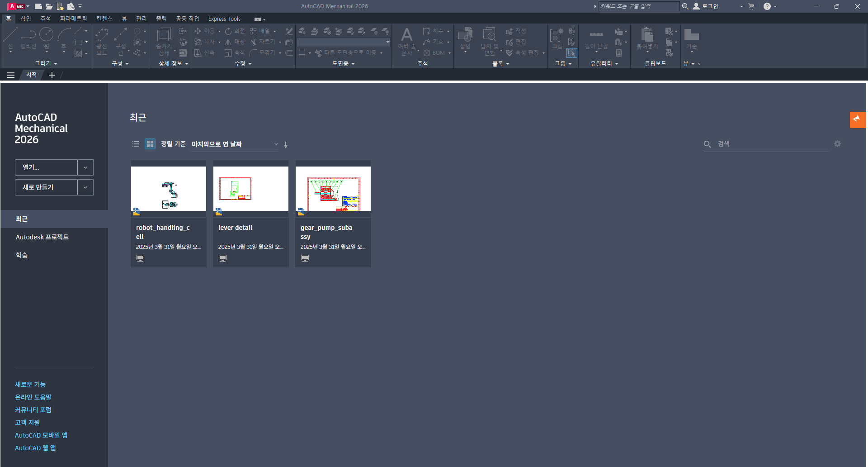
Task: Open the AutoCAD 웹 앱 link
Action: point(35,448)
